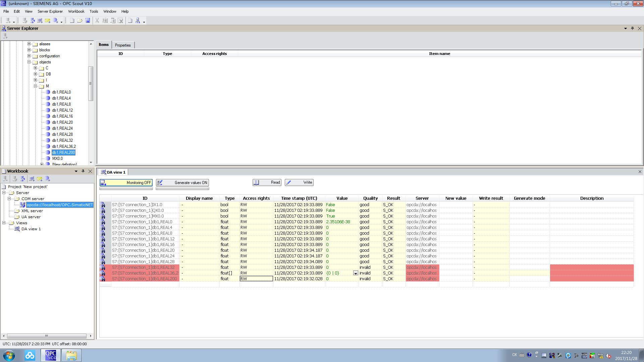Viewport: 644px width, 362px height.
Task: Toggle the Generate values ON button
Action: (182, 183)
